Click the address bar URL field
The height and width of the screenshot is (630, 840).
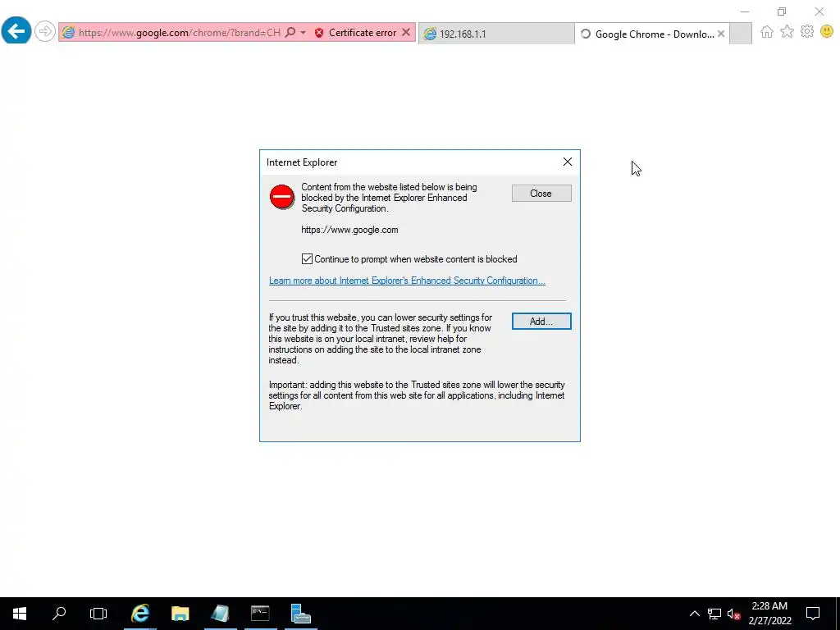179,33
